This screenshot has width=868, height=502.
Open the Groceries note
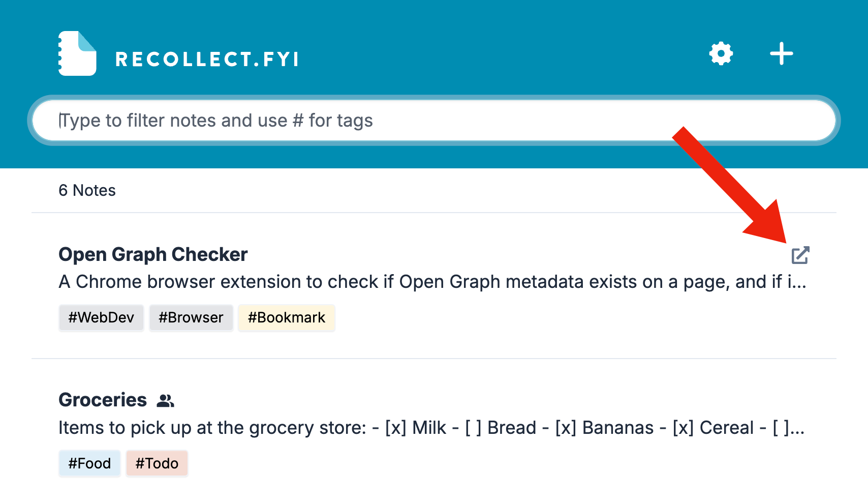[x=103, y=400]
